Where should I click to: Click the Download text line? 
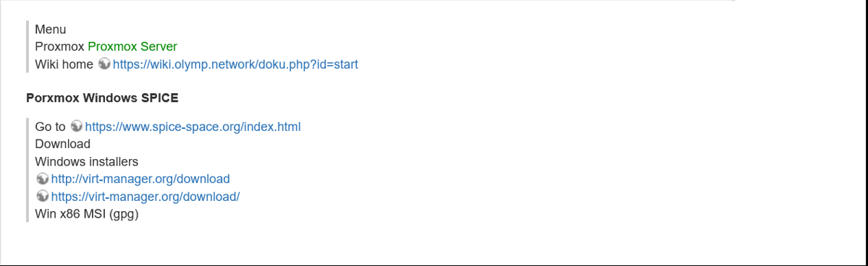(62, 145)
